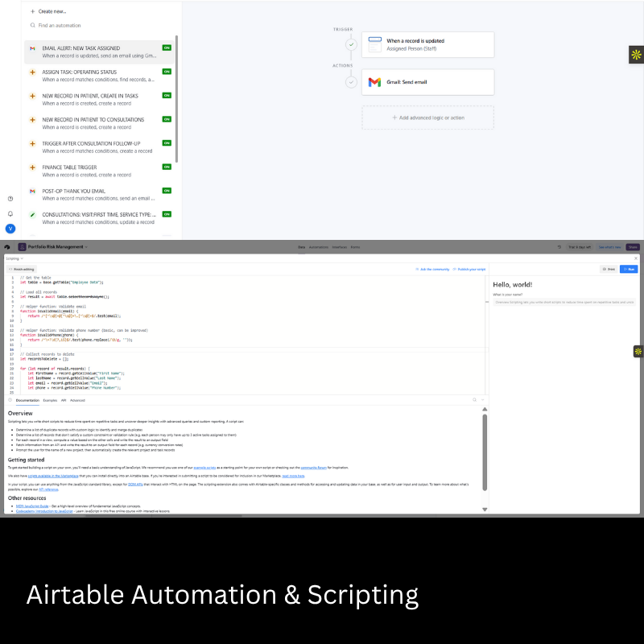
Task: Click the plus icon beside NEW RECORD IN PATIENT, CREATE IN TASKS
Action: point(32,96)
